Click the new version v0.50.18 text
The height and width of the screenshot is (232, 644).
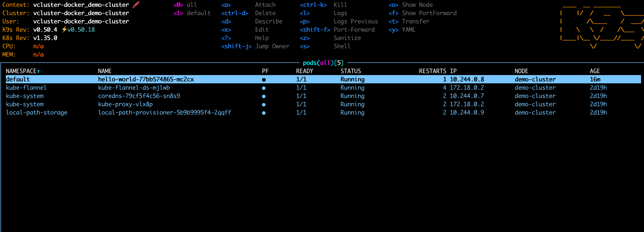point(81,29)
